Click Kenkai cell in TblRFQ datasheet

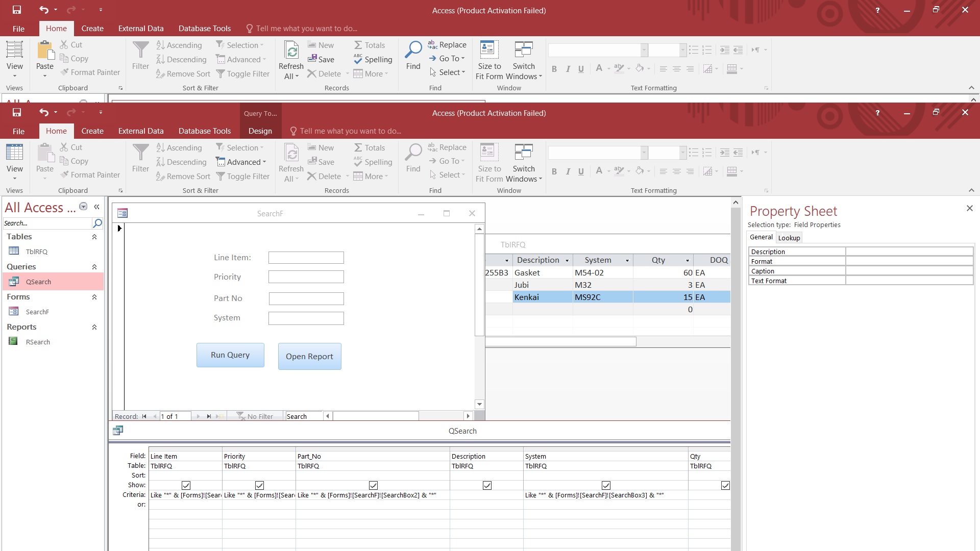coord(543,297)
